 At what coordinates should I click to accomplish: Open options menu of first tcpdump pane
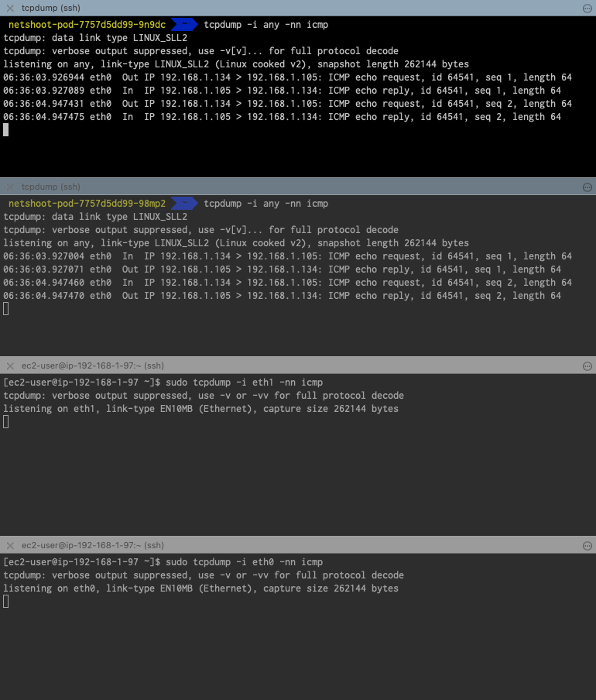[x=587, y=8]
